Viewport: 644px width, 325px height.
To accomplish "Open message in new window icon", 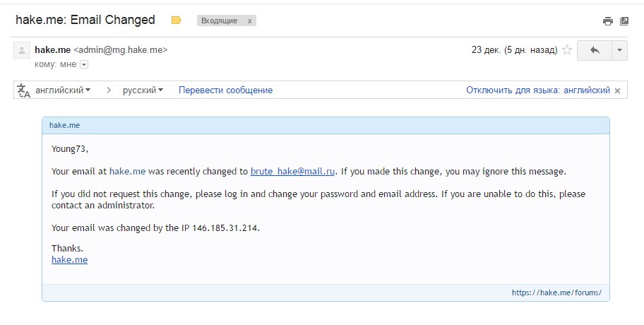I will click(x=624, y=21).
